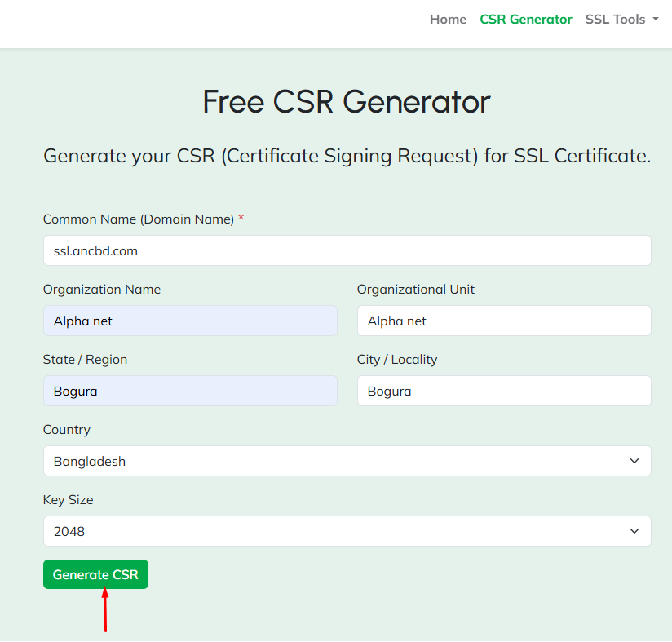Click the City / Locality text field
This screenshot has width=672, height=642.
click(503, 391)
